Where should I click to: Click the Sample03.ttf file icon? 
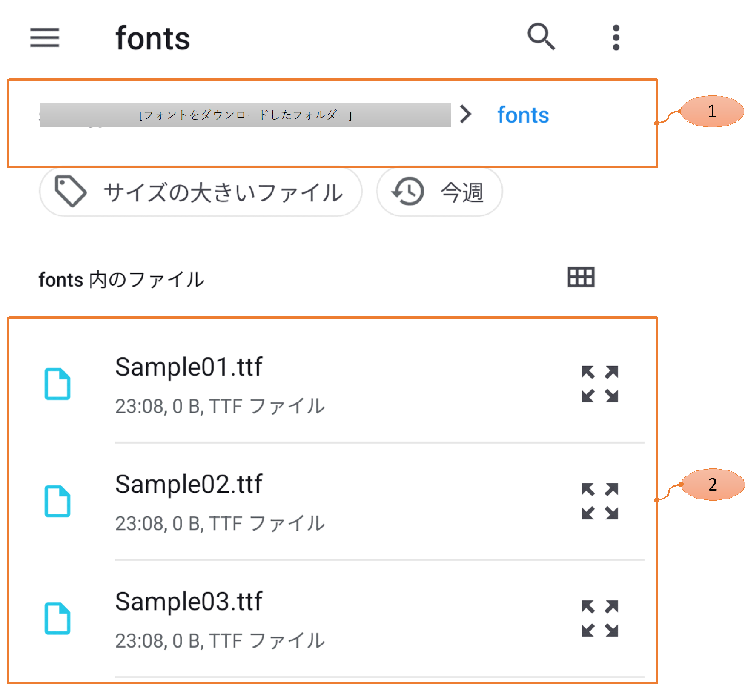point(57,618)
